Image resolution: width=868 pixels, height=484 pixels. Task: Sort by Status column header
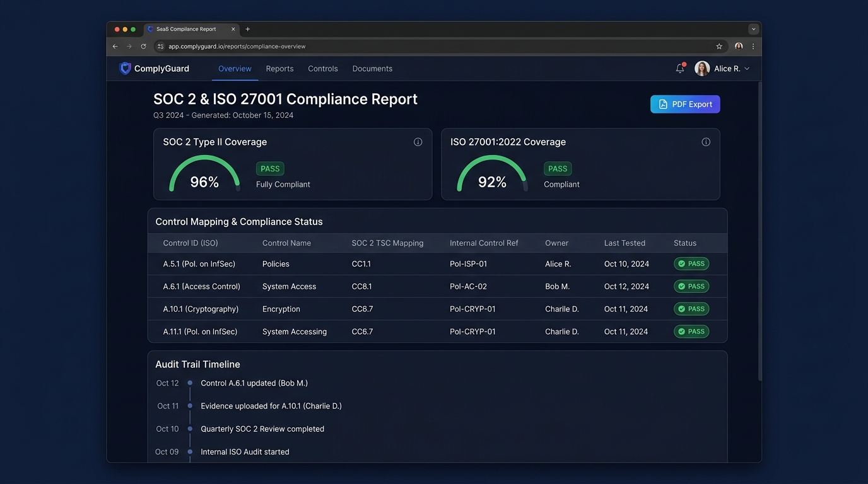685,243
